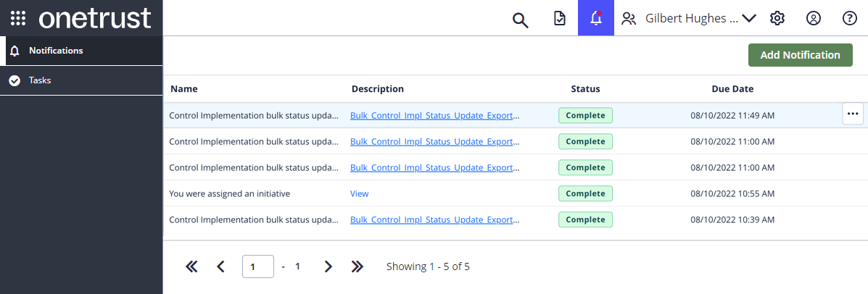The image size is (868, 294).
Task: Open the View link for assigned initiative
Action: pos(359,194)
